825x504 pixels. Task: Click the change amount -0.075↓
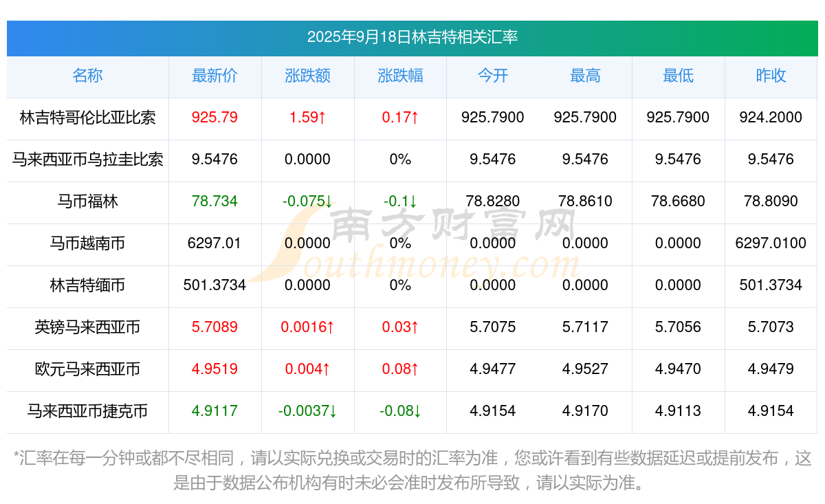(307, 201)
